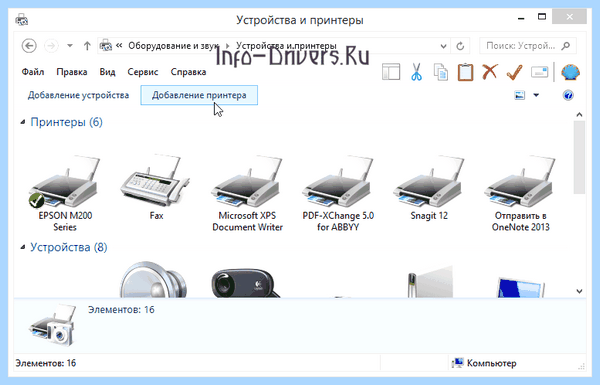Click the scrollbar up arrow

[579, 114]
